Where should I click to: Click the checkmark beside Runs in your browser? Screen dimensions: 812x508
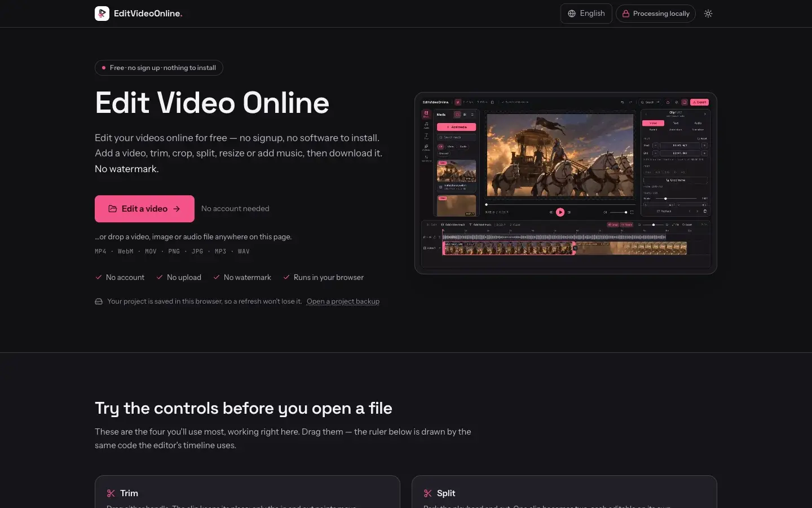286,277
